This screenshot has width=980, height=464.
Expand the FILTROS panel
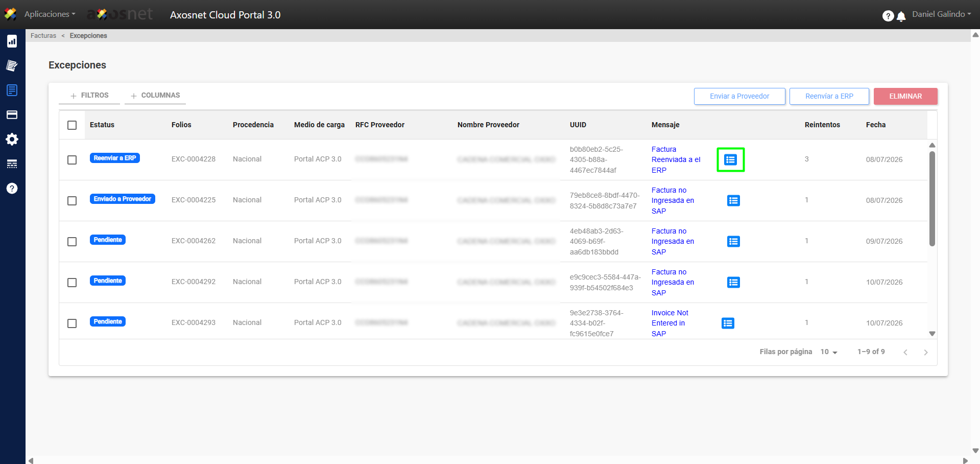pos(89,96)
